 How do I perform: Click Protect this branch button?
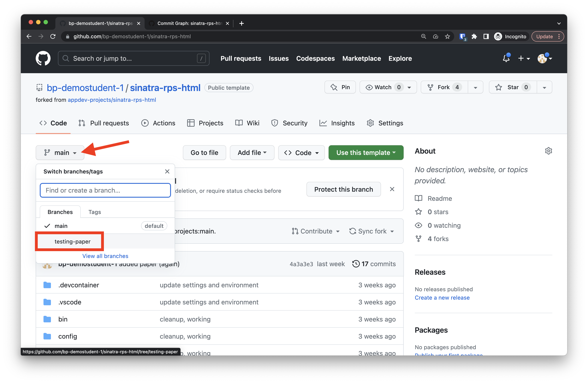pos(343,189)
